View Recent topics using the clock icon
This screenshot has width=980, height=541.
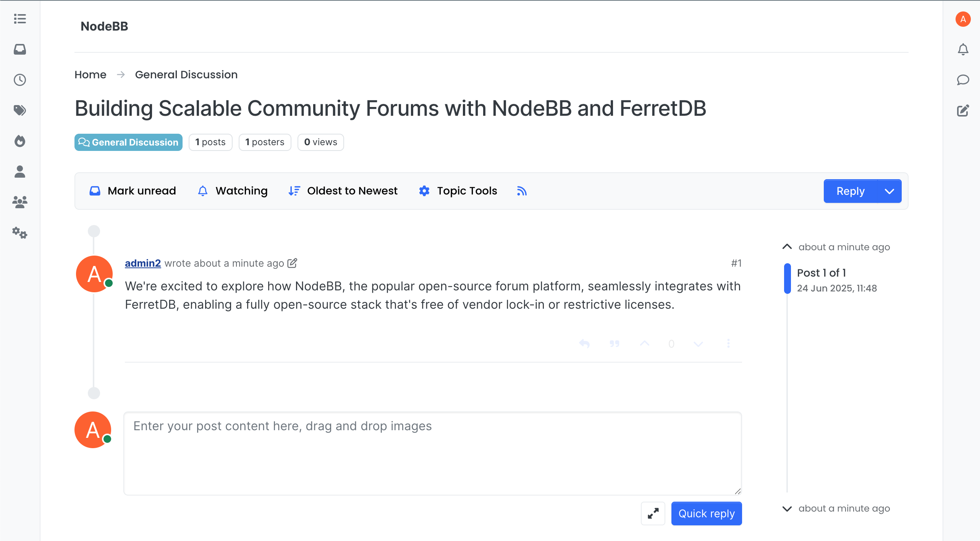19,80
